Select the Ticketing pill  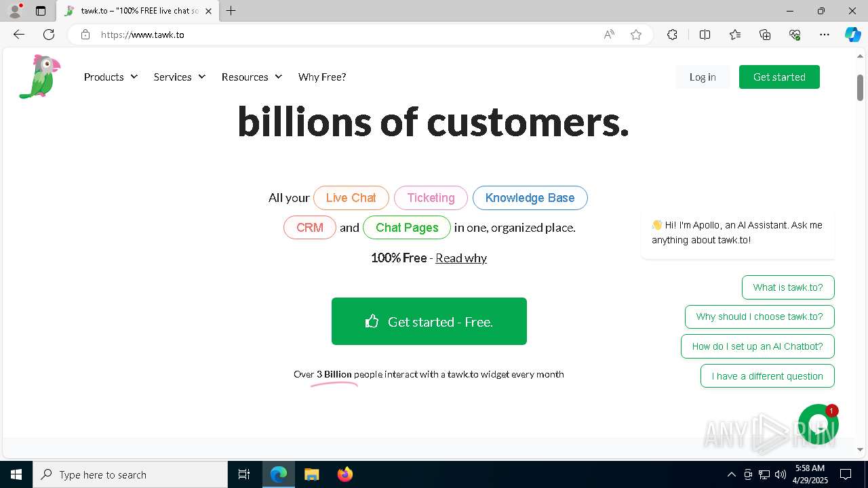click(431, 198)
